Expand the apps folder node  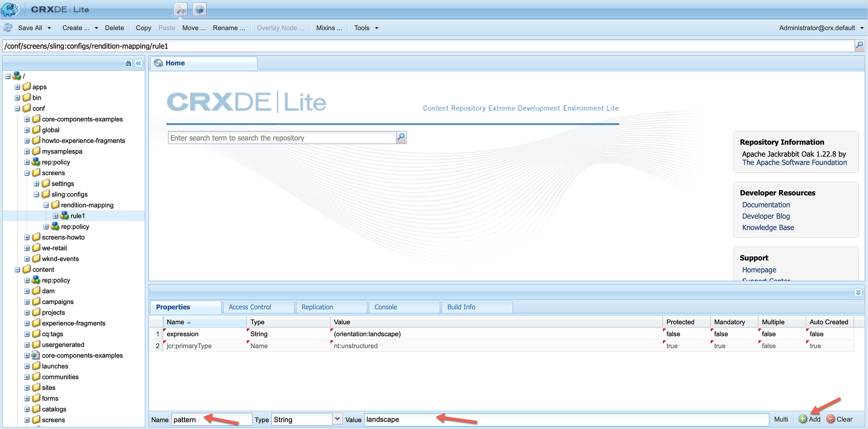pos(17,87)
